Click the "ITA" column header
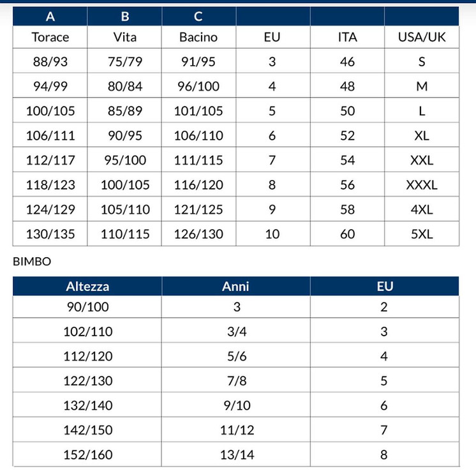Screen dimensions: 476x476 click(347, 37)
